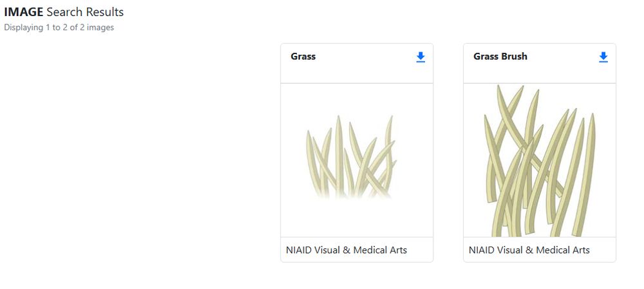Viewport: 644px width, 289px height.
Task: Click the faded base of the Grass illustration
Action: (350, 193)
